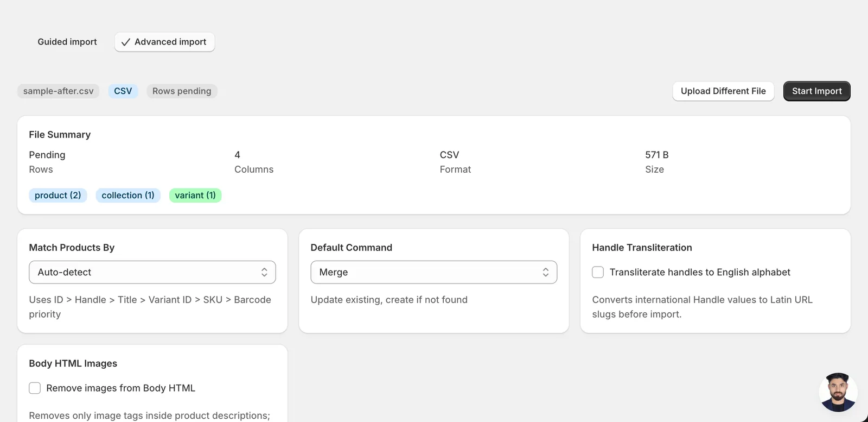Viewport: 868px width, 422px height.
Task: Click the variant (1) tag
Action: pos(195,196)
